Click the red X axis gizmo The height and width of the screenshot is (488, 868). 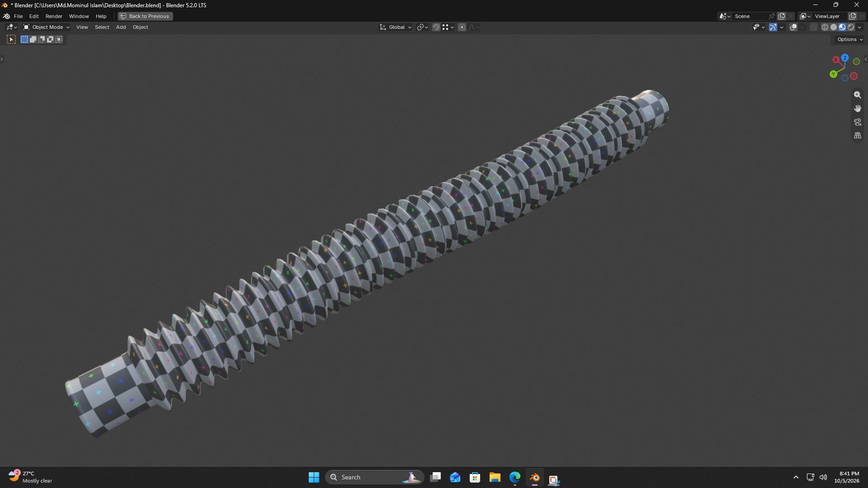point(836,60)
